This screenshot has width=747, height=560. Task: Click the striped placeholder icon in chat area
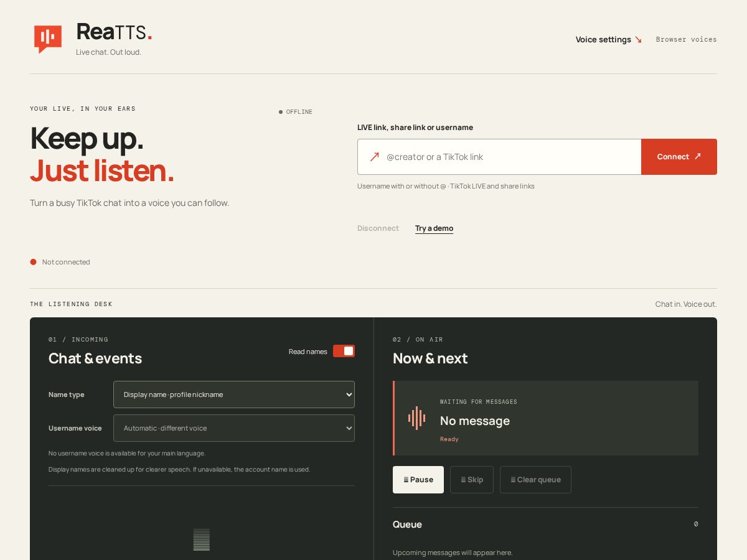click(202, 539)
